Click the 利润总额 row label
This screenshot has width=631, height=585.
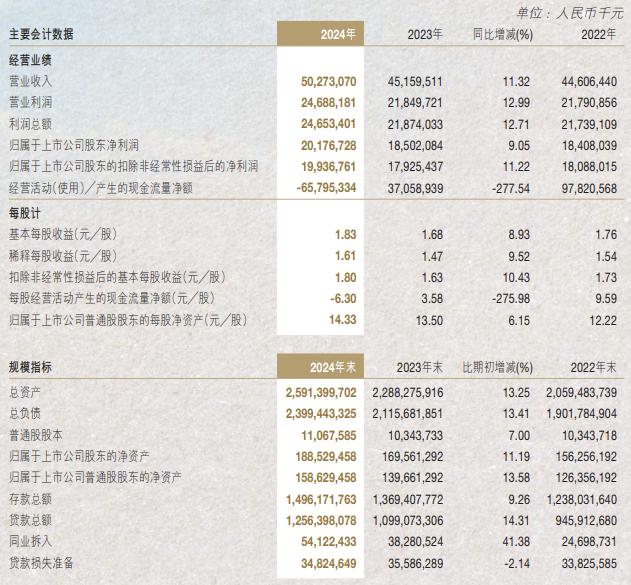pyautogui.click(x=30, y=124)
